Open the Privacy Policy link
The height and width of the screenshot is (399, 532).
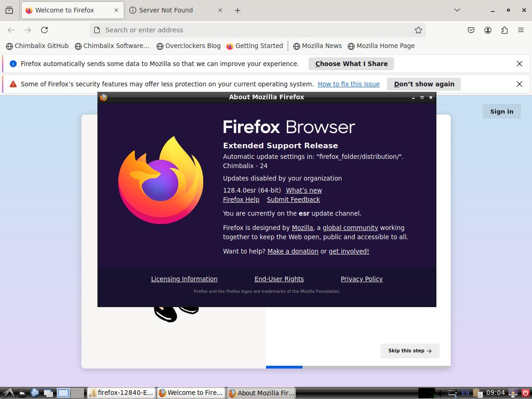click(362, 279)
